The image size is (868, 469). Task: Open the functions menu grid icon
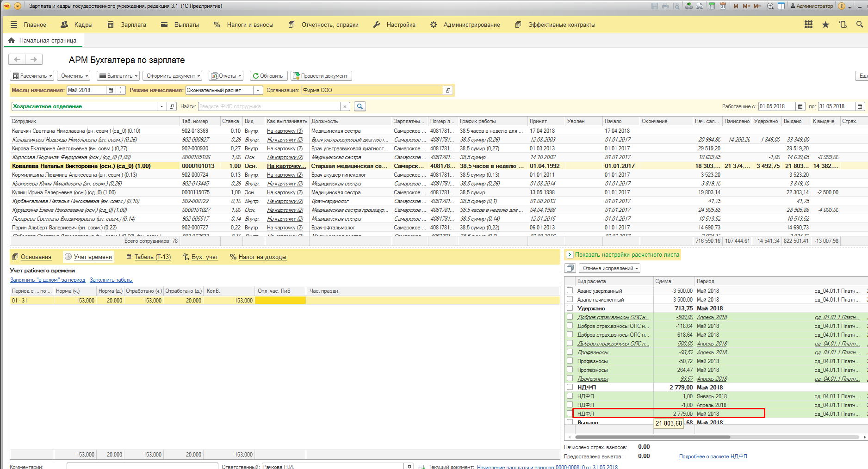[808, 25]
